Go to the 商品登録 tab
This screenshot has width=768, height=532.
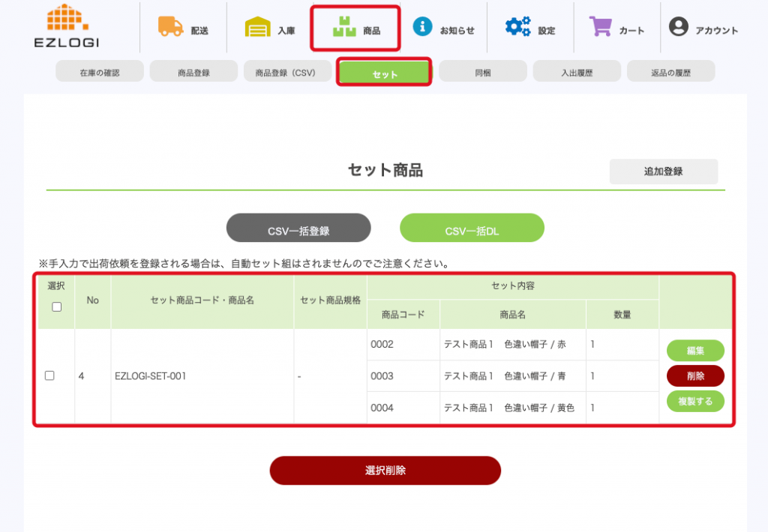point(193,73)
